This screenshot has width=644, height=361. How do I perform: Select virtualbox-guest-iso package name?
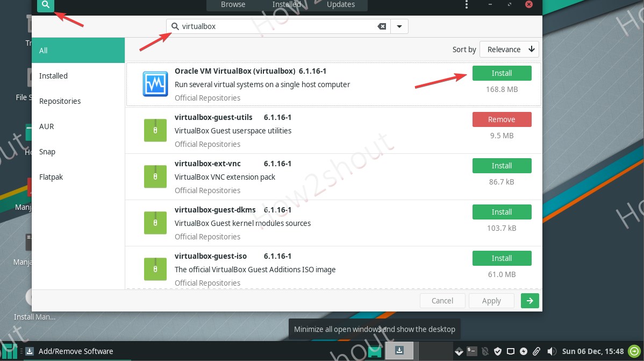point(211,256)
